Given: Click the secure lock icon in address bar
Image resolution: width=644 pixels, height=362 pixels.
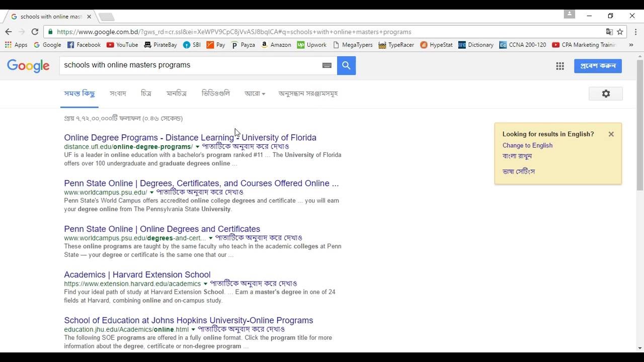Looking at the screenshot, I should click(50, 32).
